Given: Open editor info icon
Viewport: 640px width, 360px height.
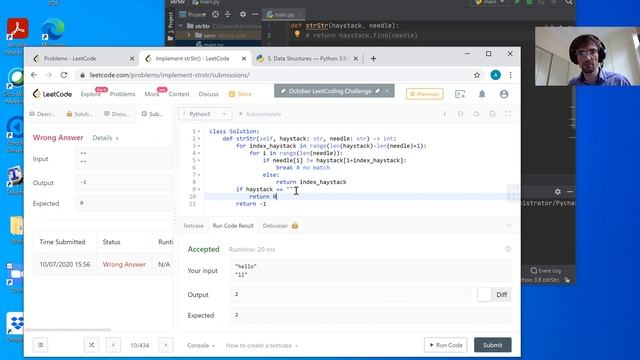Looking at the screenshot, I should click(x=444, y=114).
